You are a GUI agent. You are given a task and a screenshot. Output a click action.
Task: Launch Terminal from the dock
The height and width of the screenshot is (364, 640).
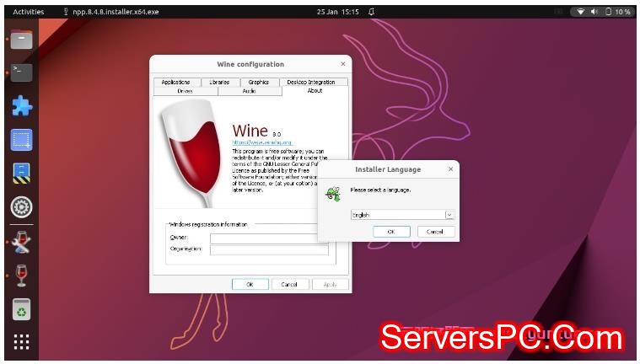pos(21,72)
